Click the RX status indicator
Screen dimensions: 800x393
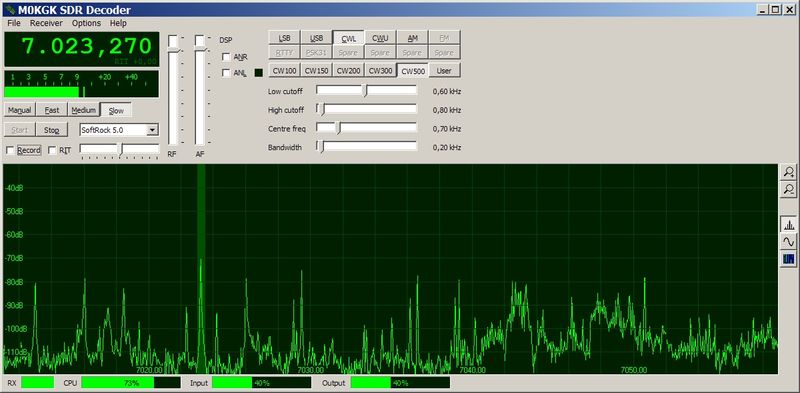38,383
